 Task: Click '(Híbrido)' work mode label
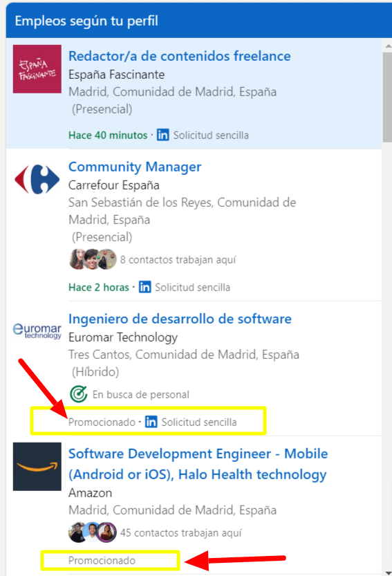point(95,372)
